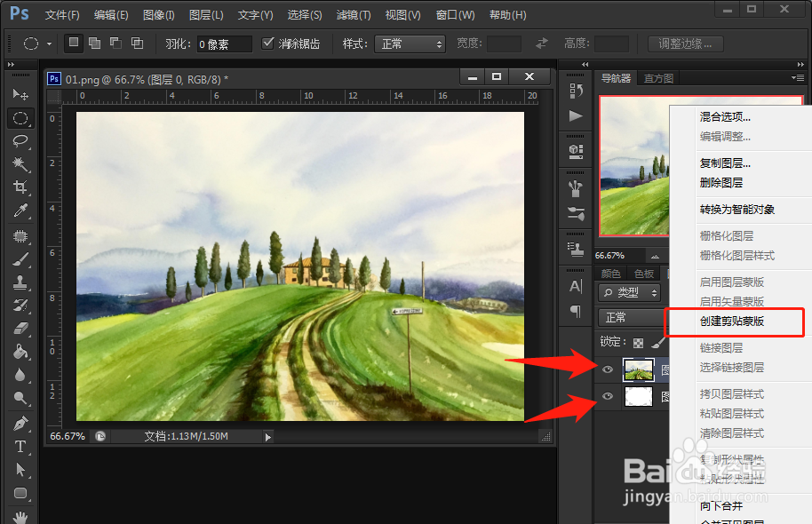Switch to the 直方图 tab

point(658,78)
